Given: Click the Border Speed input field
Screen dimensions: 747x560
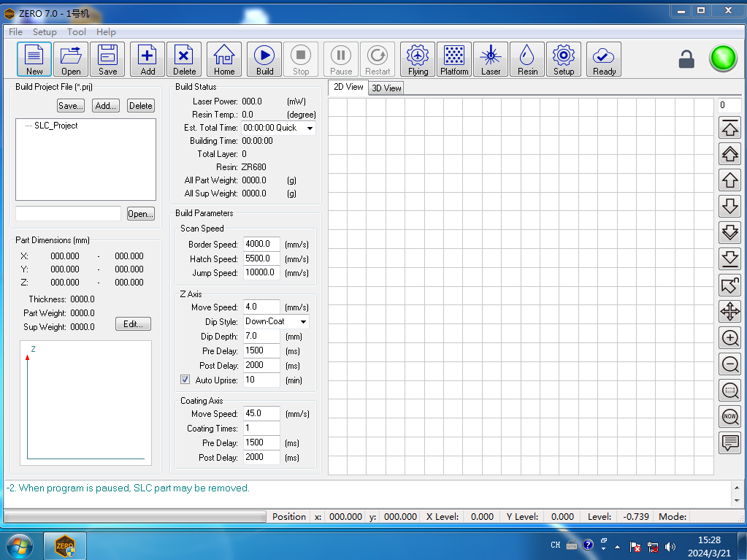Looking at the screenshot, I should pos(261,244).
